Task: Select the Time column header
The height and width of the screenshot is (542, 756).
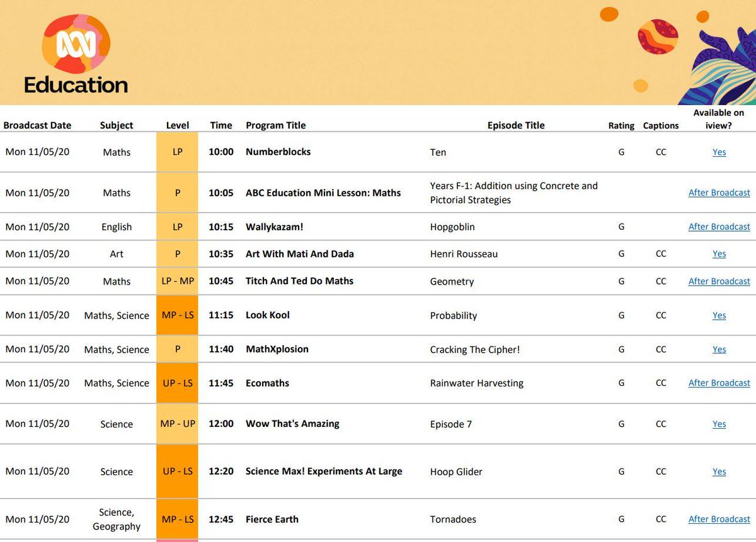Action: pos(221,125)
